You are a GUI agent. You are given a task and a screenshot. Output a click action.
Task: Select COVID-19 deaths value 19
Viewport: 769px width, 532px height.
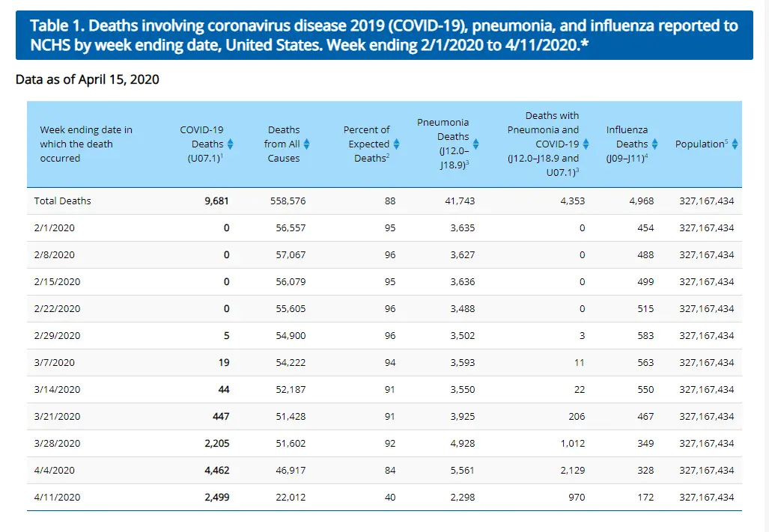(224, 362)
